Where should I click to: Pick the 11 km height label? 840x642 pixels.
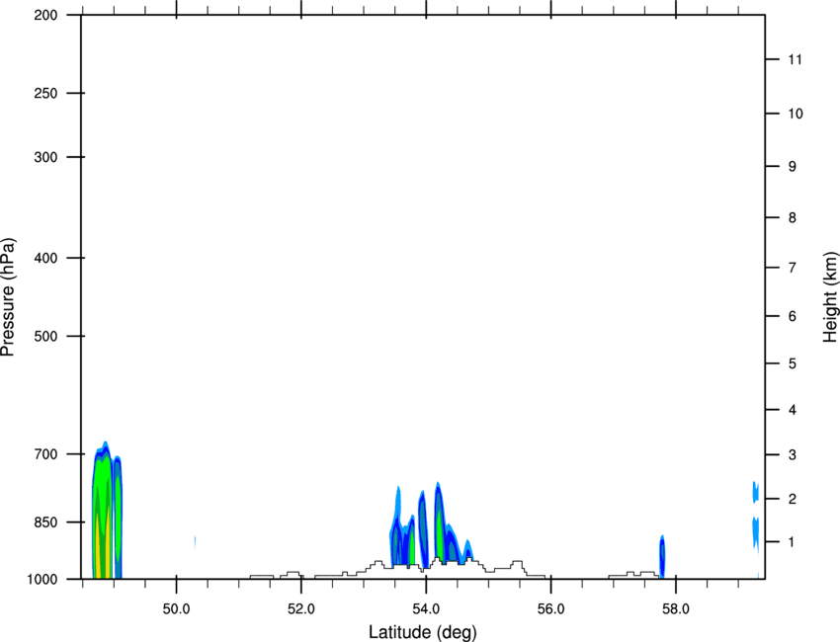point(796,59)
